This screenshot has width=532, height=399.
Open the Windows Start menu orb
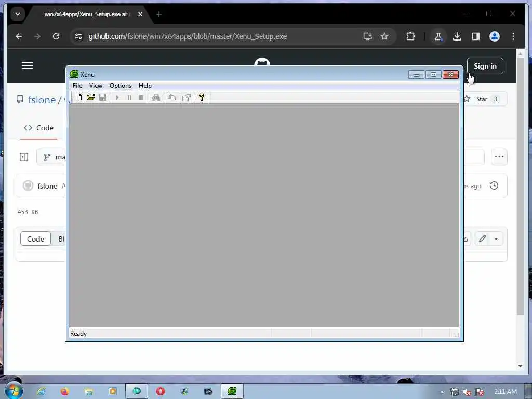click(14, 391)
